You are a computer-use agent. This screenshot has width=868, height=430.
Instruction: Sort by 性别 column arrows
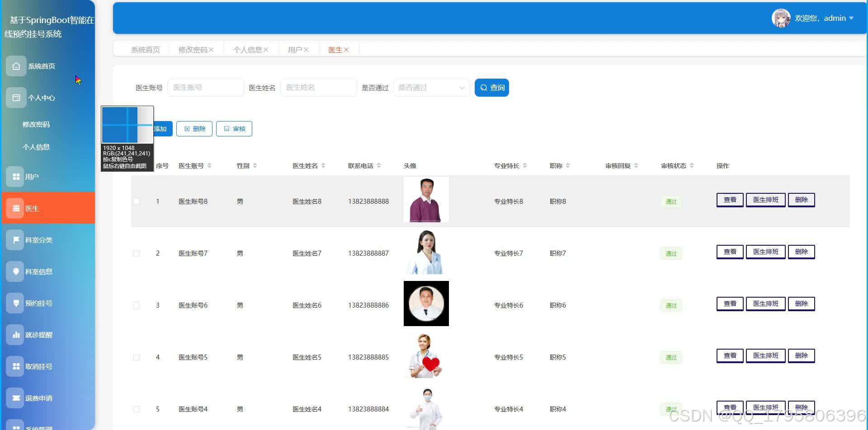tap(255, 166)
